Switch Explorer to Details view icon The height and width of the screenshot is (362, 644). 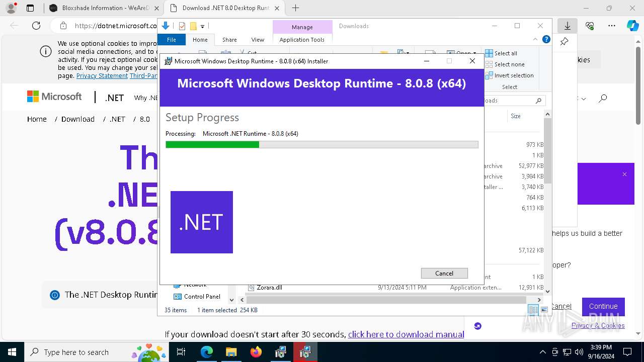(533, 310)
